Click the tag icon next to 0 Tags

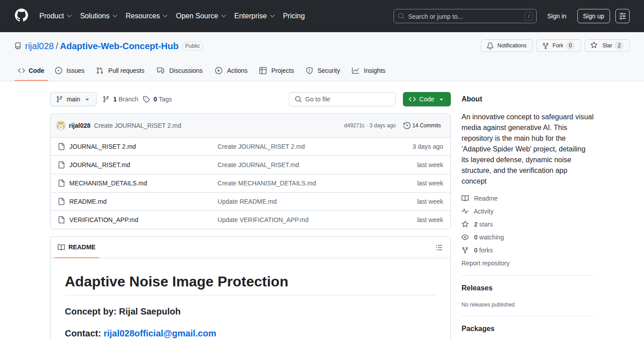coord(146,99)
